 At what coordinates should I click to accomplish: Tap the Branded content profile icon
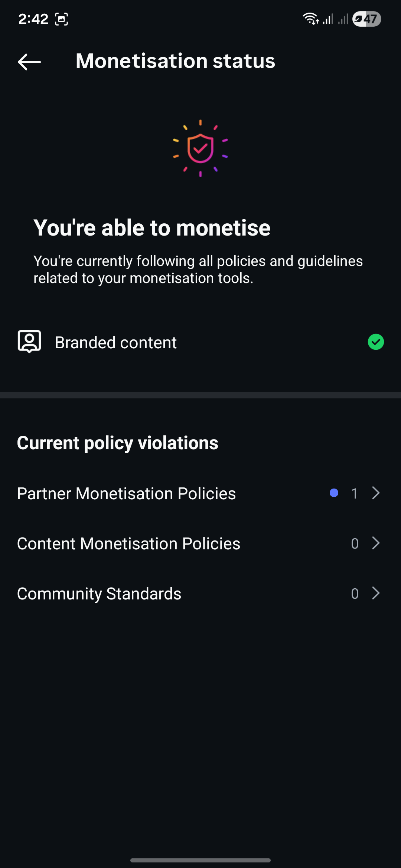click(29, 341)
